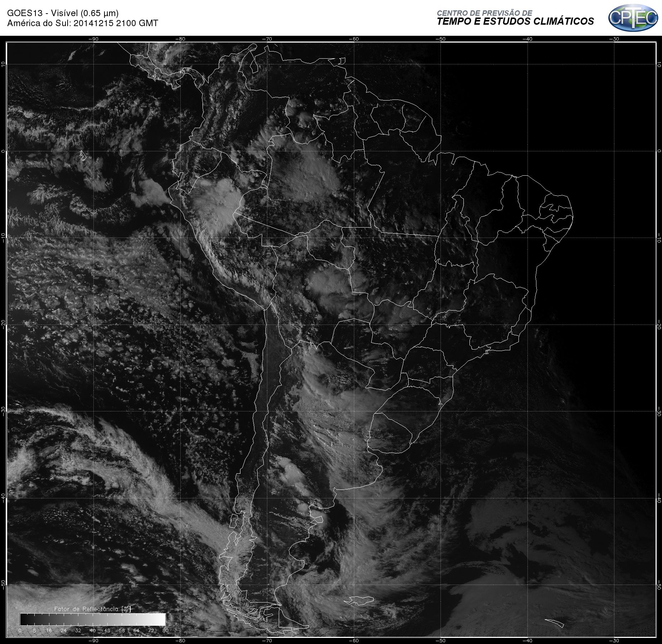662x644 pixels.
Task: Click the '-30' longitude label on top axis
Action: click(614, 39)
